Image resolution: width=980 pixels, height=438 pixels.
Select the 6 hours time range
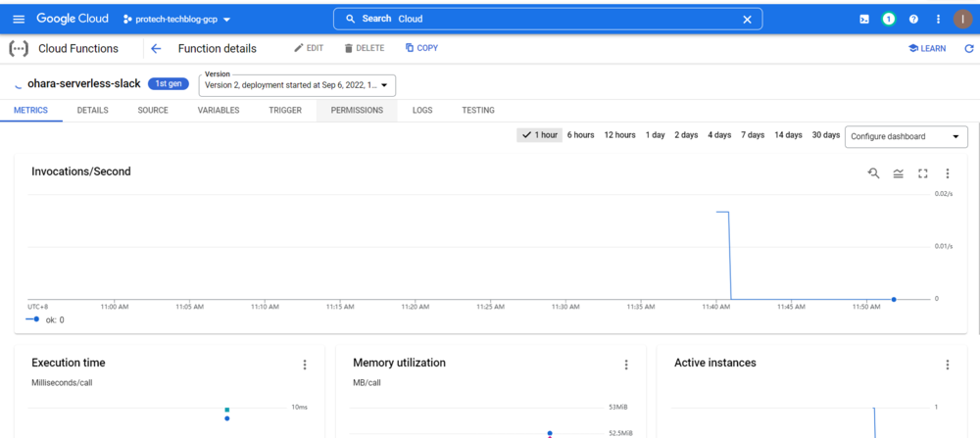coord(580,135)
